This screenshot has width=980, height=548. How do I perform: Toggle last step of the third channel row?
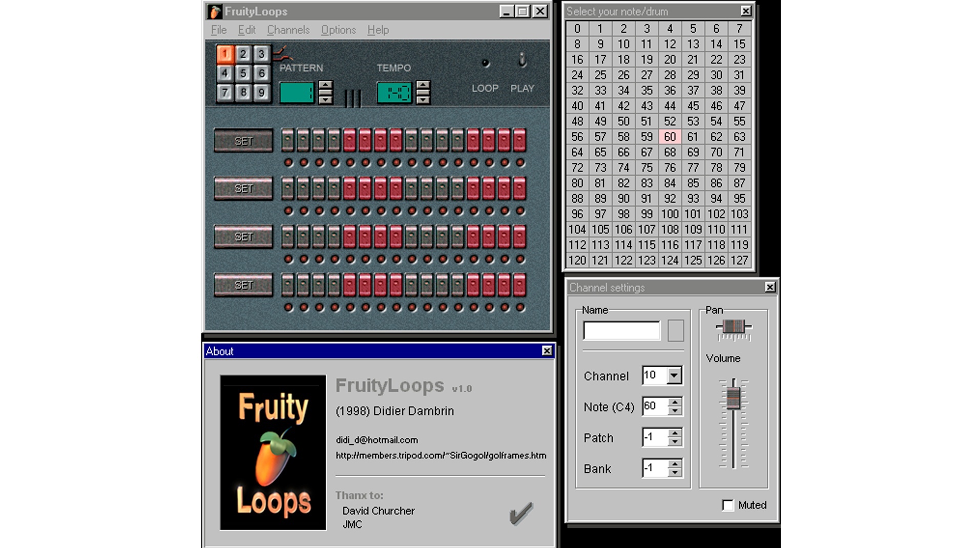coord(519,236)
